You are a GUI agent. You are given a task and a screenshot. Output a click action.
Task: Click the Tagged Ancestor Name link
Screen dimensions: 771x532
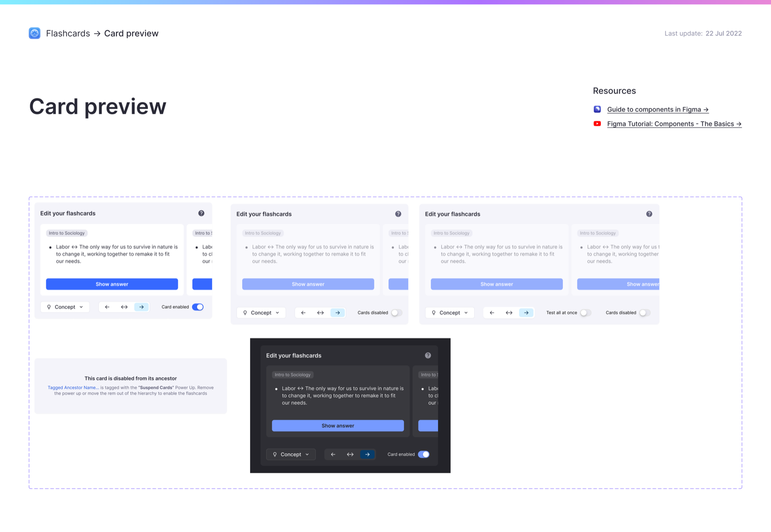click(x=73, y=387)
